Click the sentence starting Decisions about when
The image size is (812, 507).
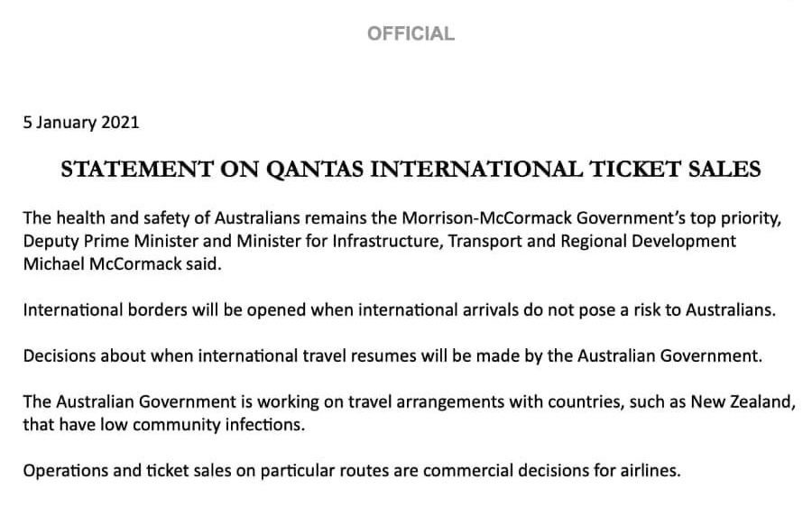point(392,355)
